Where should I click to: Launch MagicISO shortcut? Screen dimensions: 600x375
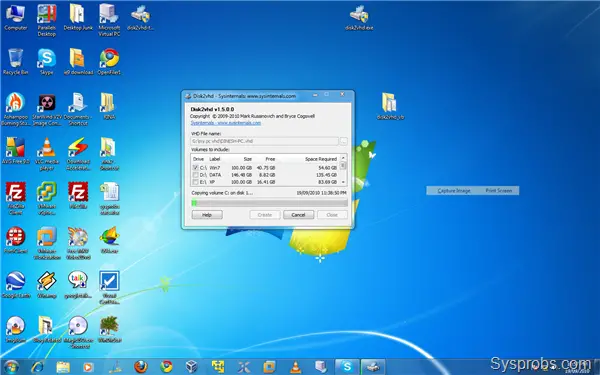[x=78, y=332]
